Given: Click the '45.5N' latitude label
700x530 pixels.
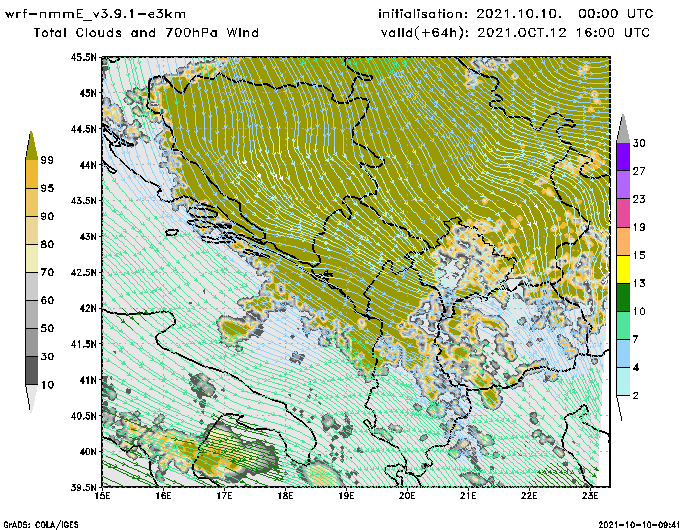Looking at the screenshot, I should (x=83, y=57).
